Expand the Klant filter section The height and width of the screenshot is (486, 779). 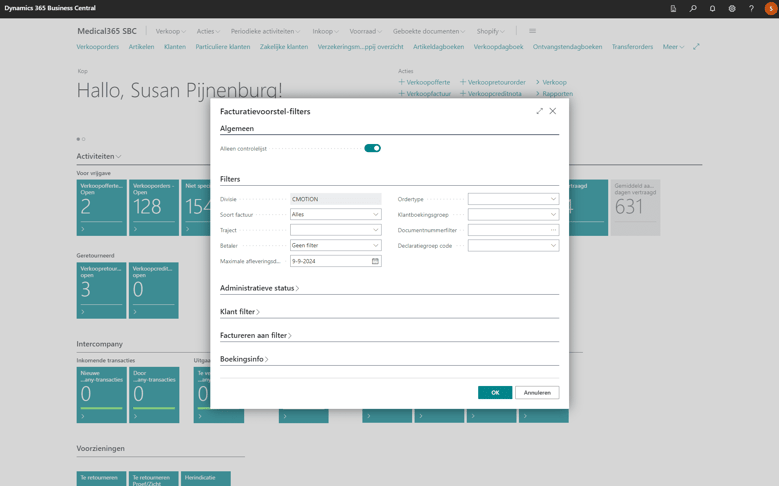[240, 312]
